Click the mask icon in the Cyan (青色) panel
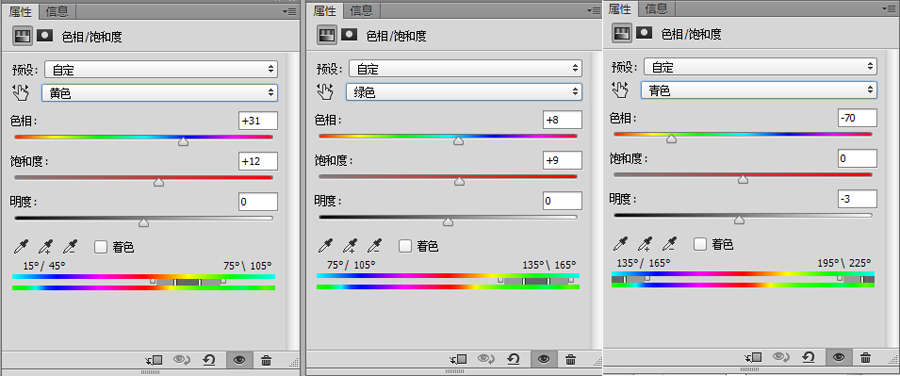This screenshot has width=900, height=376. [x=645, y=33]
